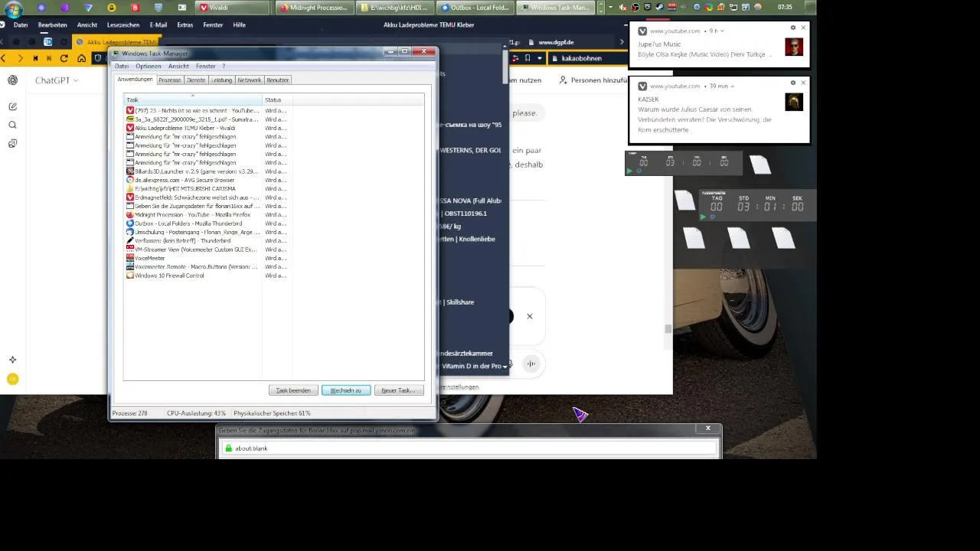The width and height of the screenshot is (980, 551).
Task: Select the Sumatra PDF task icon in Task-Manager
Action: pos(130,119)
